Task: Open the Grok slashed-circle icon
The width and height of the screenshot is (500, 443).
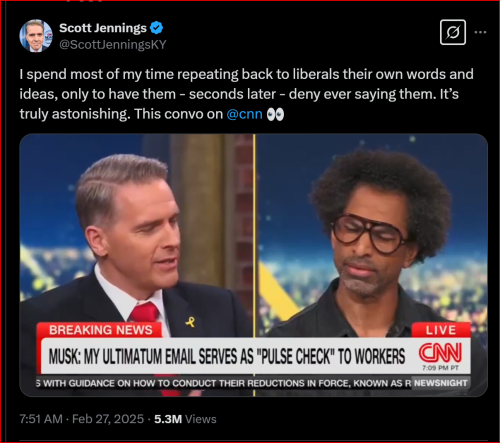Action: [453, 32]
